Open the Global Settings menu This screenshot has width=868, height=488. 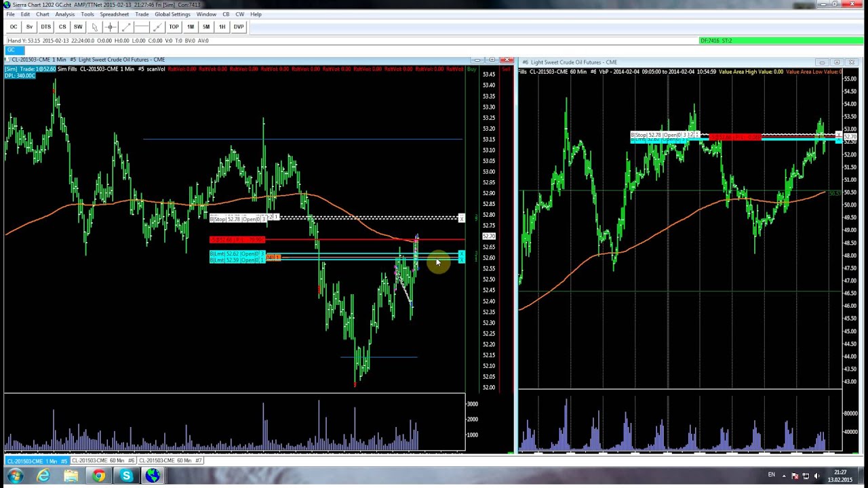click(x=172, y=14)
